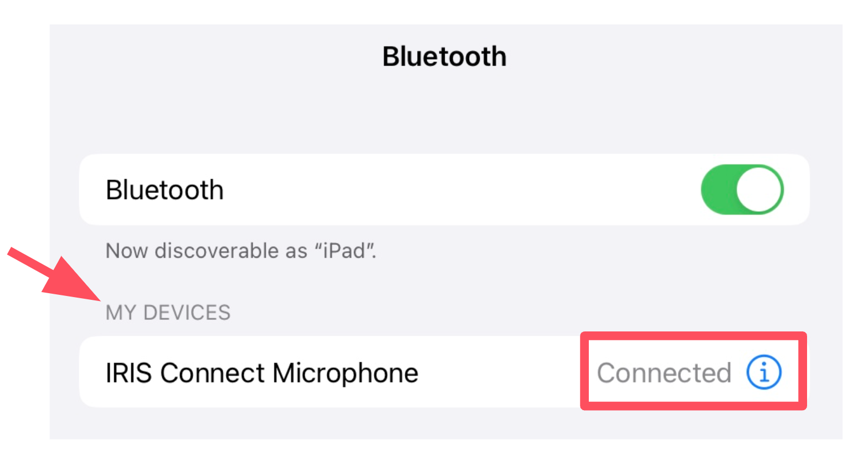
Task: Click the word "Connect" in the device name
Action: click(x=213, y=373)
